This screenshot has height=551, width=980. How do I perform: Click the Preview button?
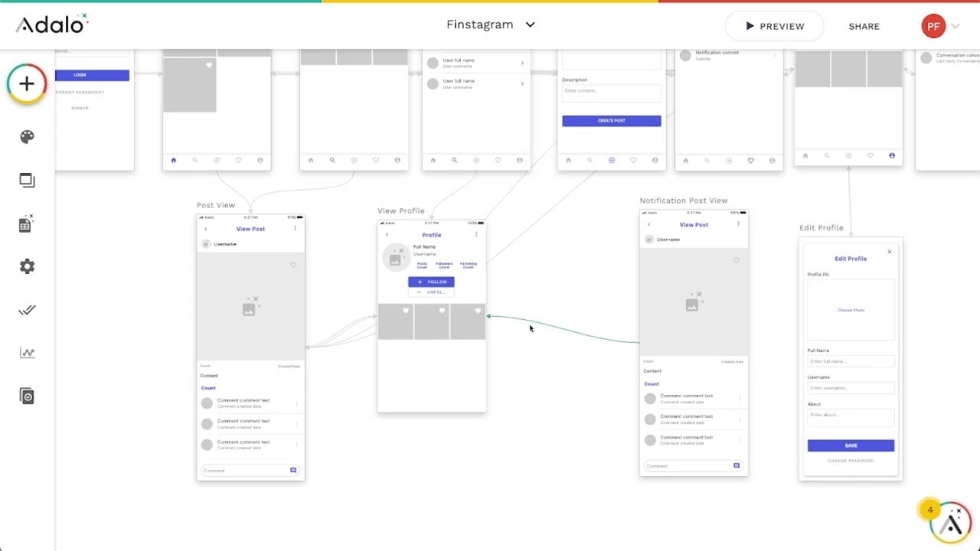(775, 26)
